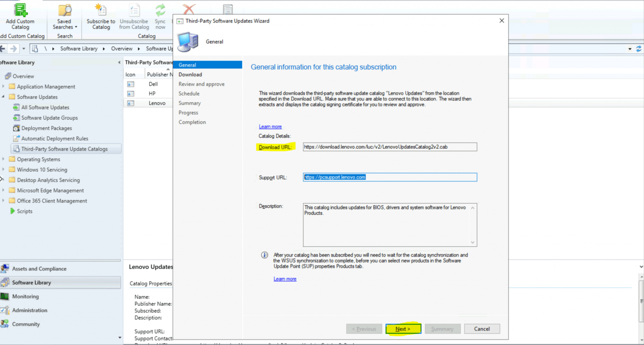Click the Subscribe to Catalog icon

coord(100,10)
